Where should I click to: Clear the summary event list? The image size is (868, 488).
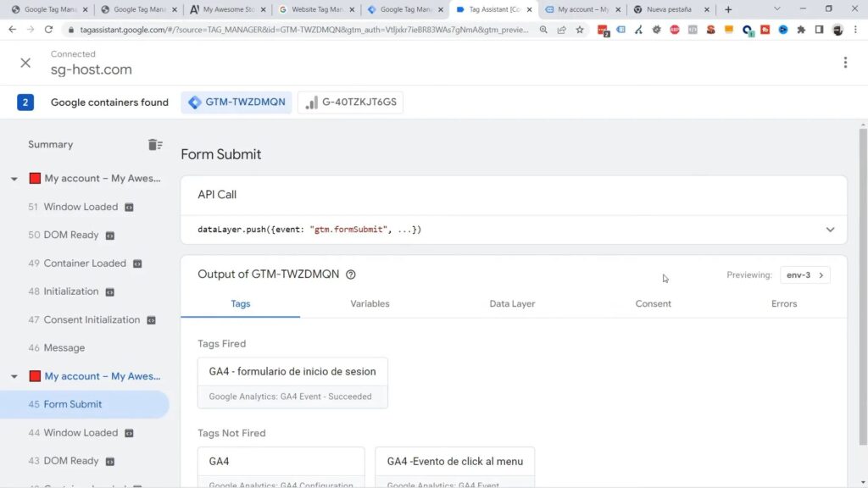(155, 144)
